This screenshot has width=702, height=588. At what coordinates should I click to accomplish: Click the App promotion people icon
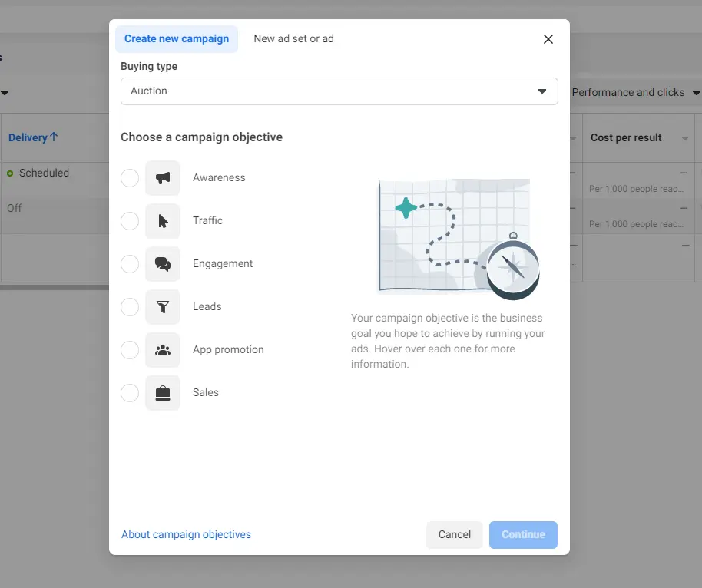point(163,350)
